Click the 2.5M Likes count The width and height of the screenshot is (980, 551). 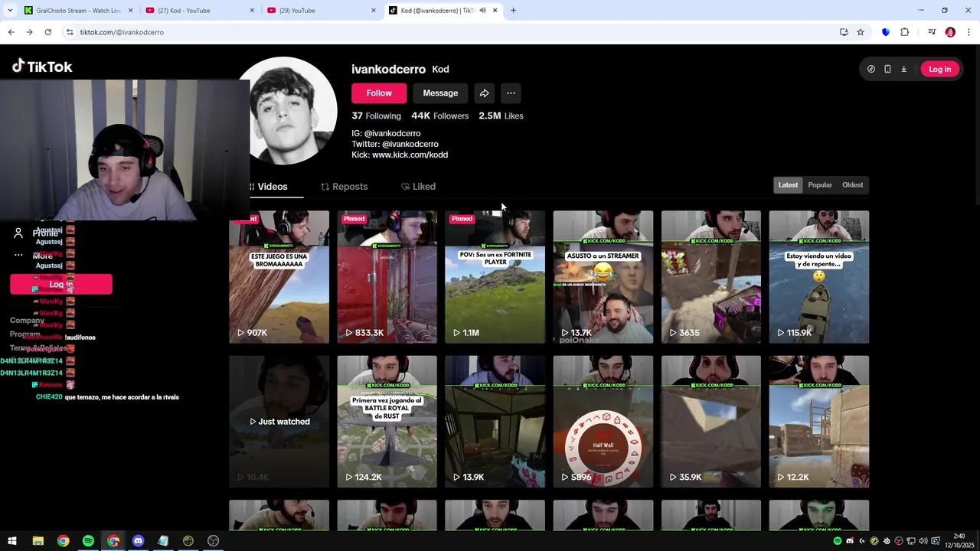pos(501,116)
